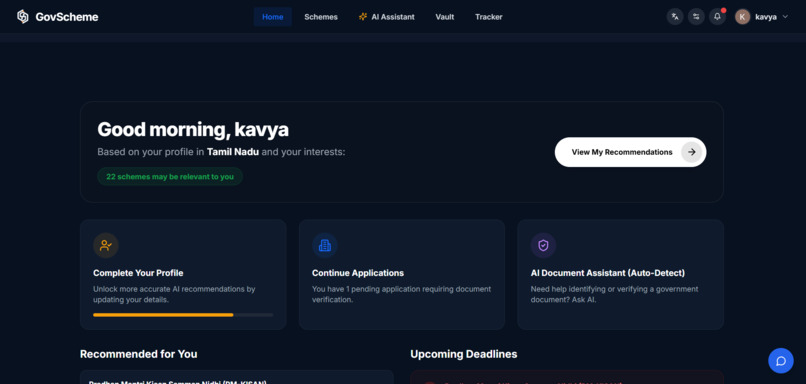Click the arrow icon in View My Recommendations

(692, 152)
